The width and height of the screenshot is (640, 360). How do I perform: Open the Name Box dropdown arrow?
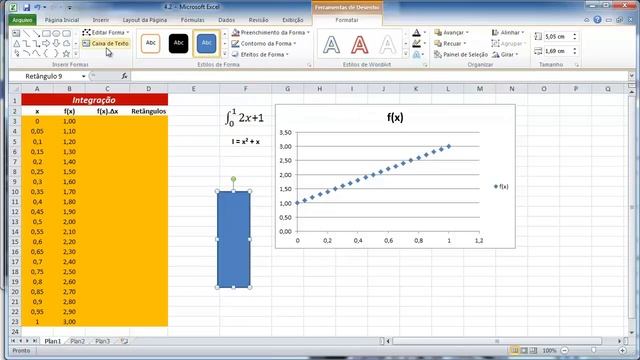tap(83, 76)
